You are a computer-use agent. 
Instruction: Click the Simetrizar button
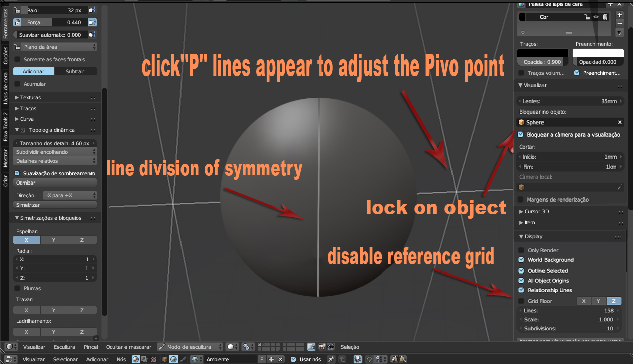point(55,205)
